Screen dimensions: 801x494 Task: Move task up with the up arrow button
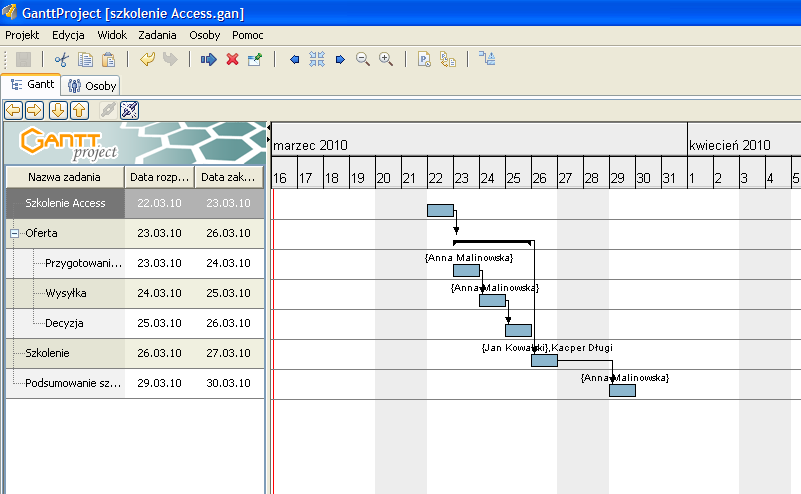coord(79,110)
